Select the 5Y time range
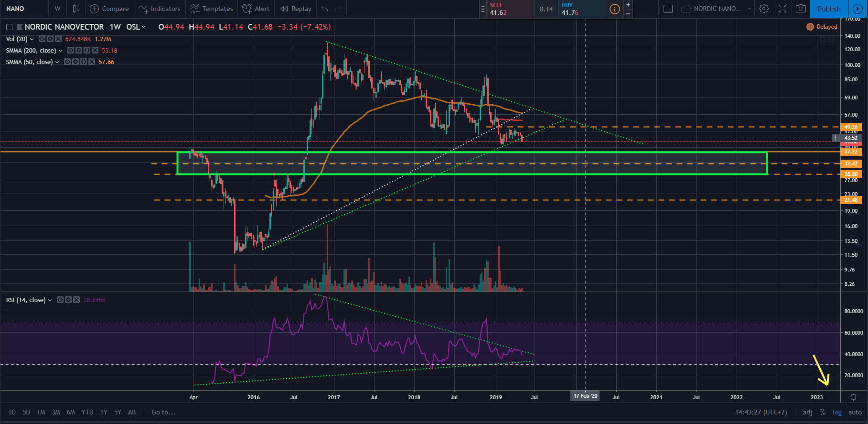868x424 pixels. [x=118, y=412]
